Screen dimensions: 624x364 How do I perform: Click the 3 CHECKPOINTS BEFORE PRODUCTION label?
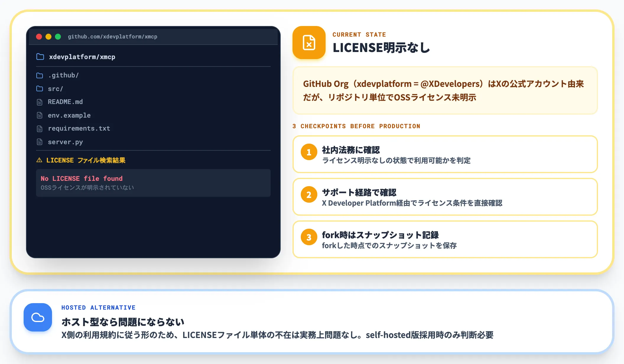click(356, 126)
